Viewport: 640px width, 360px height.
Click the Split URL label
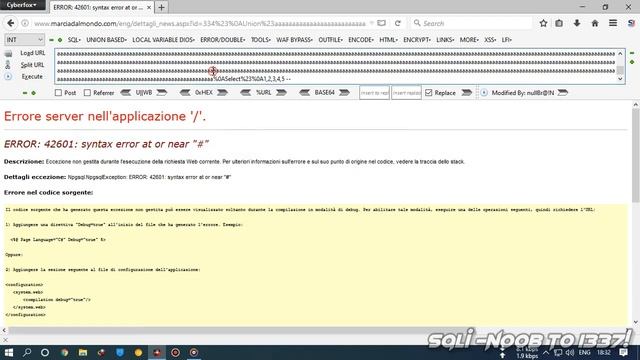click(32, 64)
